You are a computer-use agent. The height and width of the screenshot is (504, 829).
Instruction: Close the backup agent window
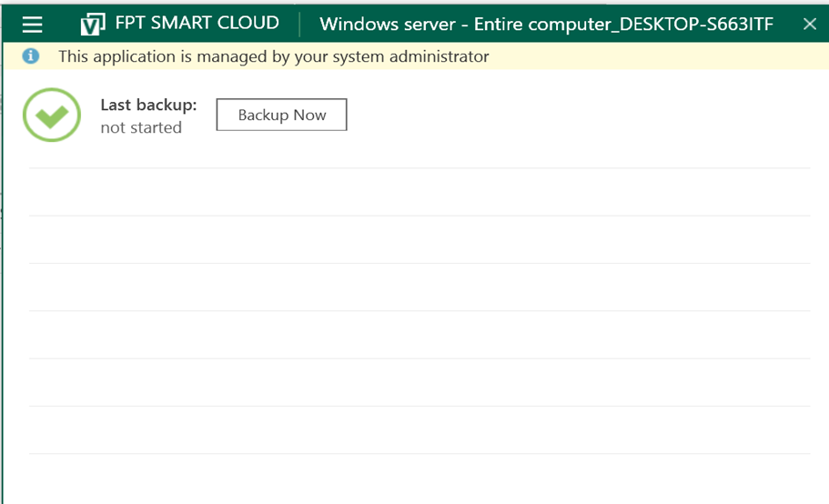(x=809, y=24)
